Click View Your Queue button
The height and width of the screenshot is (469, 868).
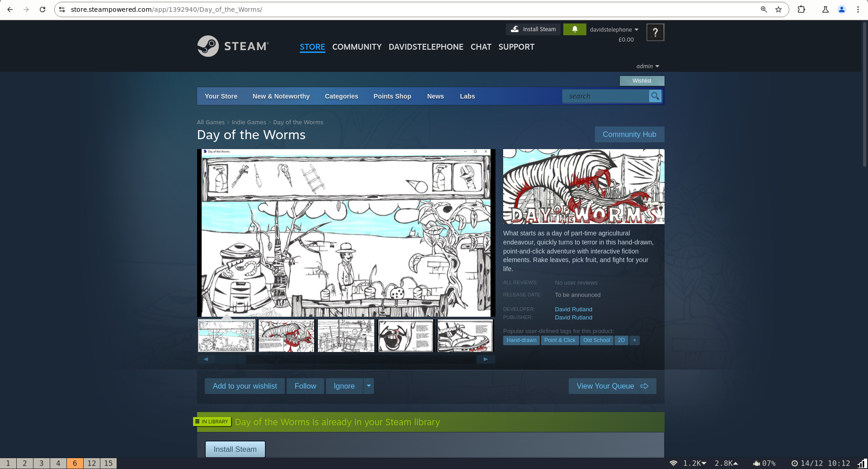click(x=612, y=386)
